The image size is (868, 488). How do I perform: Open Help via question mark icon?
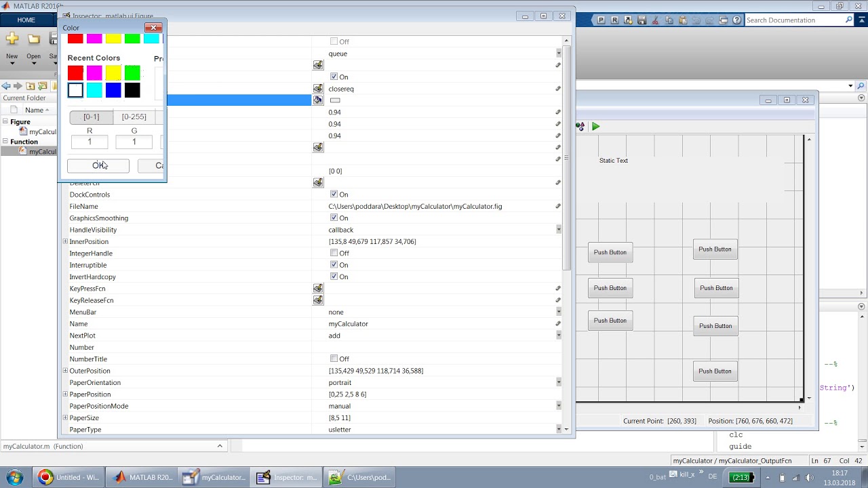point(737,20)
